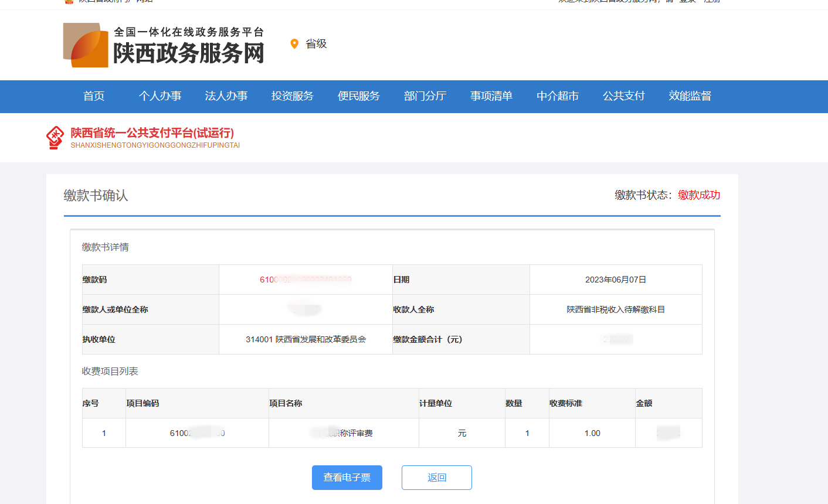The image size is (828, 504).
Task: Click the 返回 button
Action: click(437, 478)
